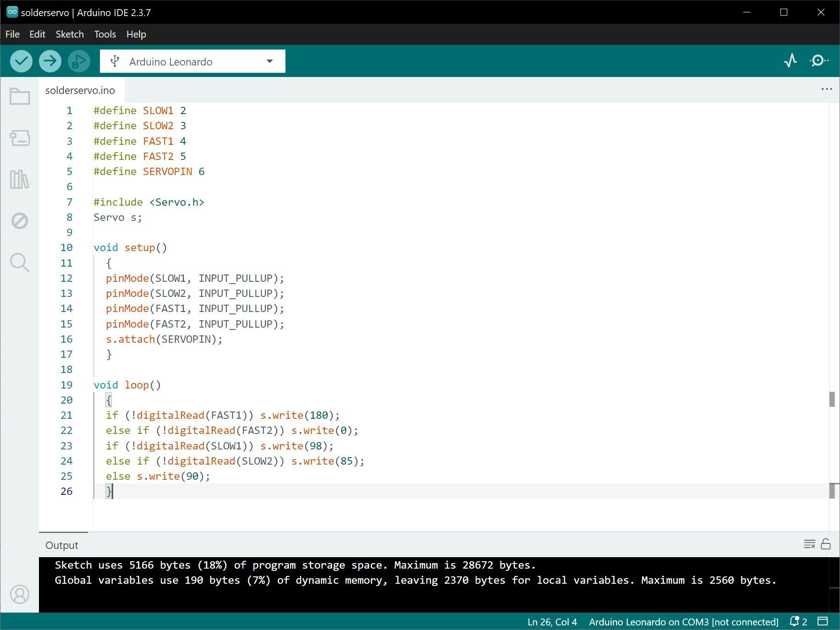Image resolution: width=840 pixels, height=630 pixels.
Task: Show the Debug sidebar panel
Action: pyautogui.click(x=20, y=221)
